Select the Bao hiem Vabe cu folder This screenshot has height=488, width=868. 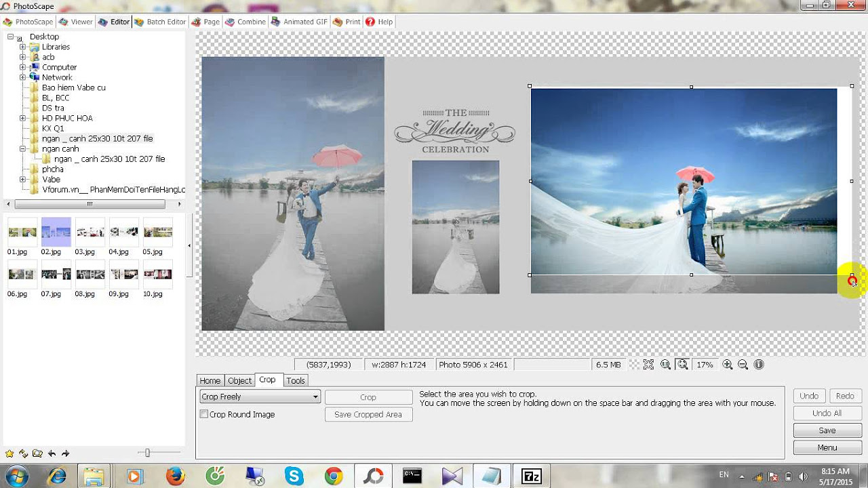click(73, 87)
